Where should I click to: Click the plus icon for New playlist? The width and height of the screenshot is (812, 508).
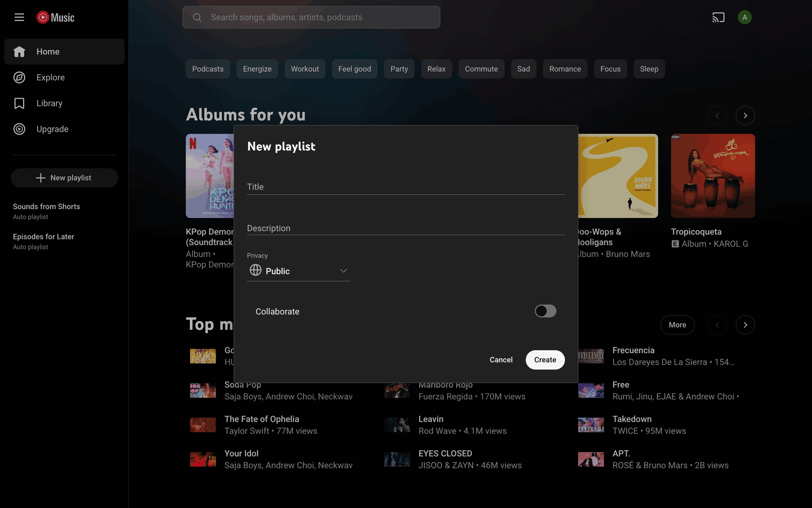[41, 178]
